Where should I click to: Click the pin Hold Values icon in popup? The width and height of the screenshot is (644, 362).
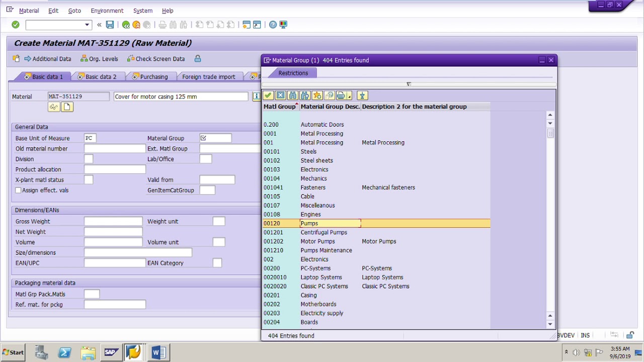362,96
